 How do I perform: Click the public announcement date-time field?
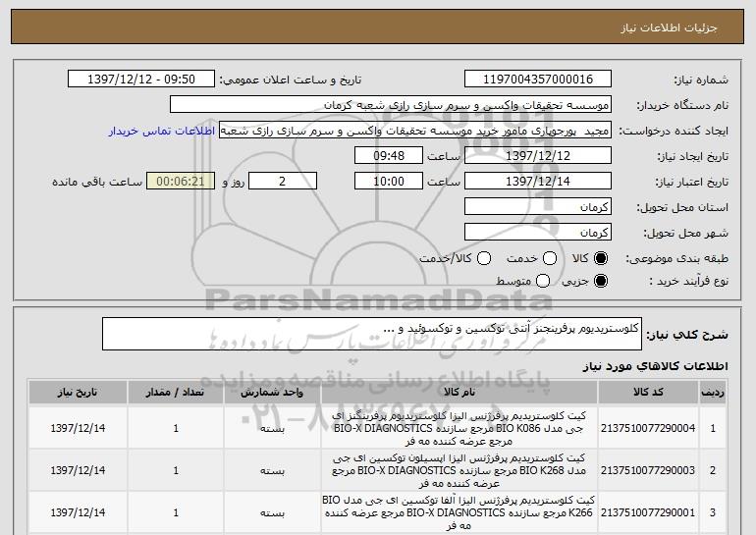click(141, 80)
